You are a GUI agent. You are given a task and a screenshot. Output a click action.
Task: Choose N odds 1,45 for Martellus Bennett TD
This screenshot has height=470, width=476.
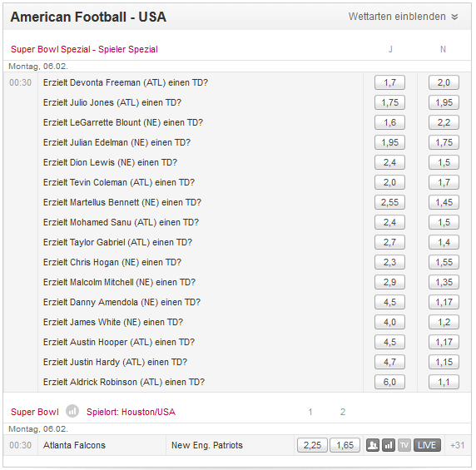(444, 202)
